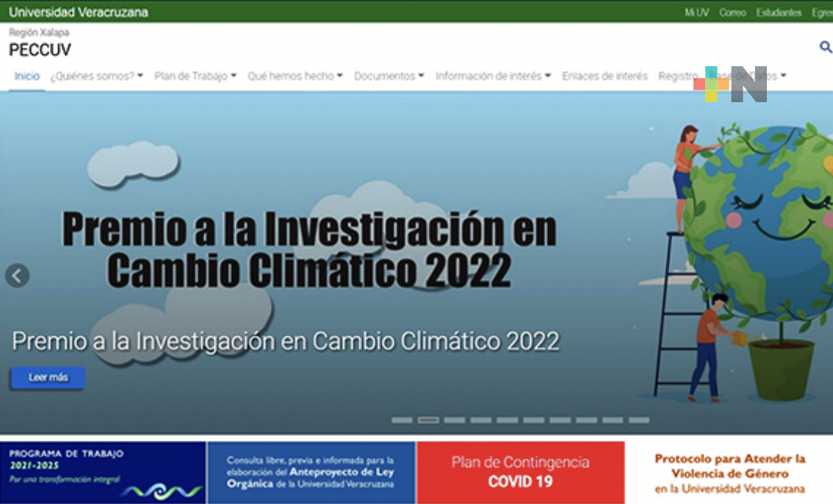
Task: Open the Plan de Contingencia COVID 19 banner
Action: 521,472
